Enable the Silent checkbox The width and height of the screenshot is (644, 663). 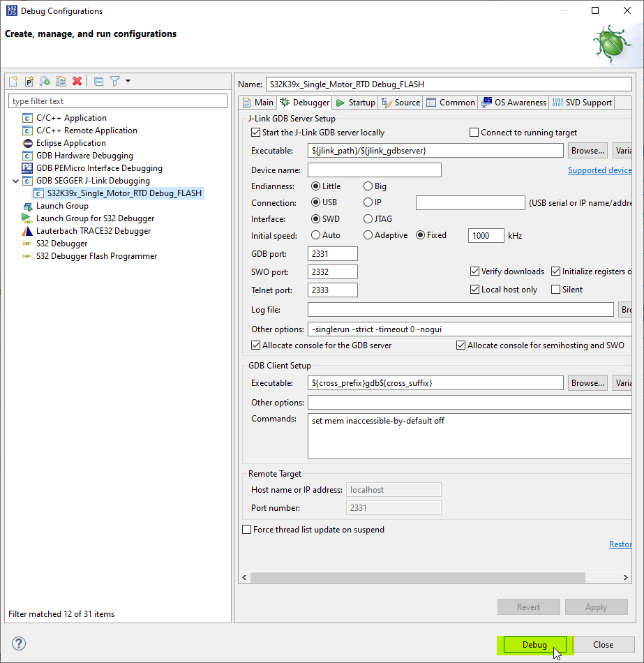point(555,290)
